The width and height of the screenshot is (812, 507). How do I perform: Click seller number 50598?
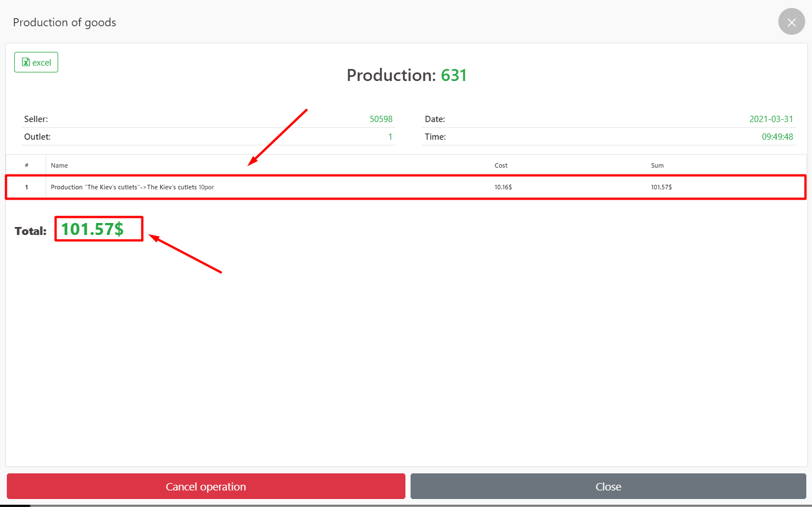(380, 119)
